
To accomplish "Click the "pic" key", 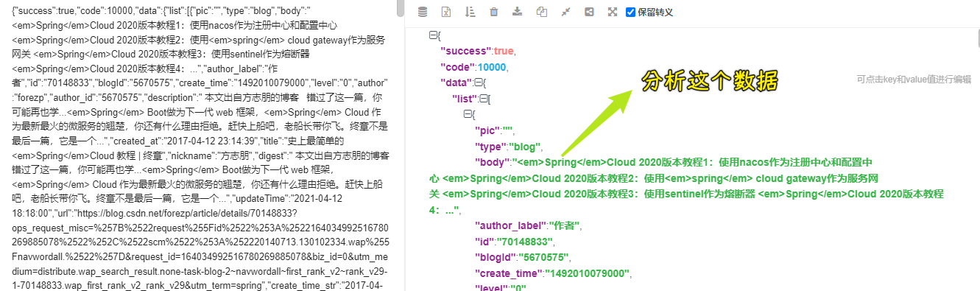I will coord(487,130).
